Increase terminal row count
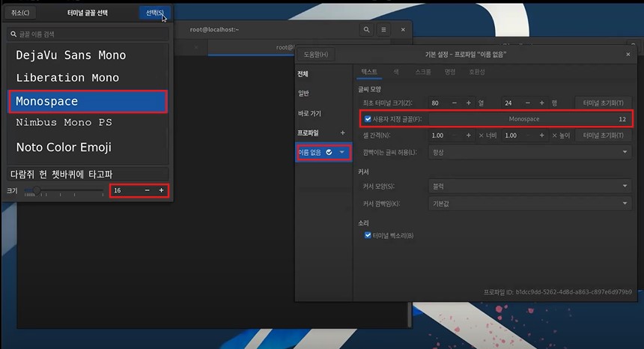This screenshot has height=349, width=644. 541,103
